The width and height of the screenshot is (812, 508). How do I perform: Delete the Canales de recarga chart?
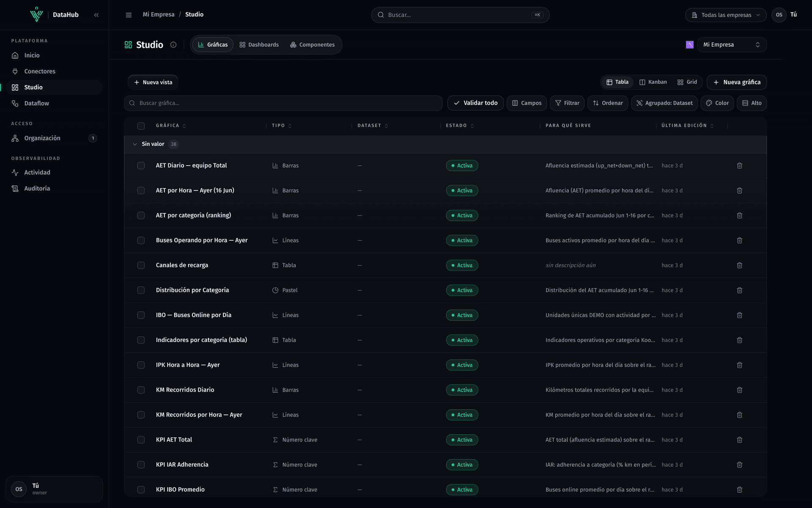[740, 265]
